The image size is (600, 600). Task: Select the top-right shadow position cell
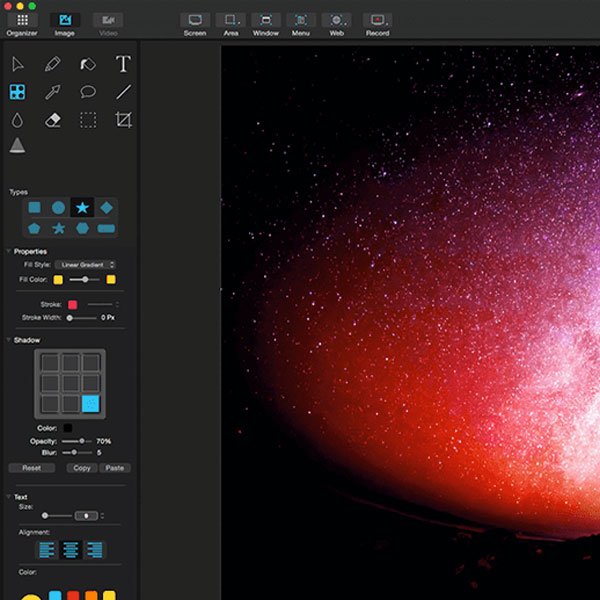pyautogui.click(x=91, y=363)
